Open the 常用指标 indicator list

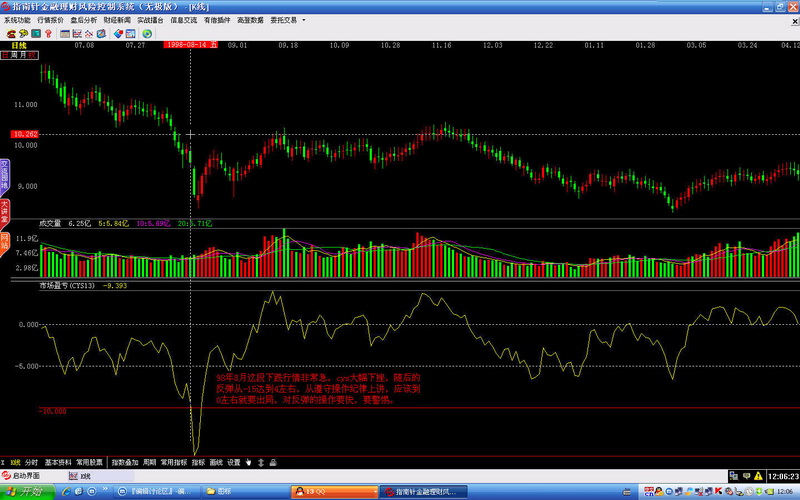pyautogui.click(x=174, y=463)
